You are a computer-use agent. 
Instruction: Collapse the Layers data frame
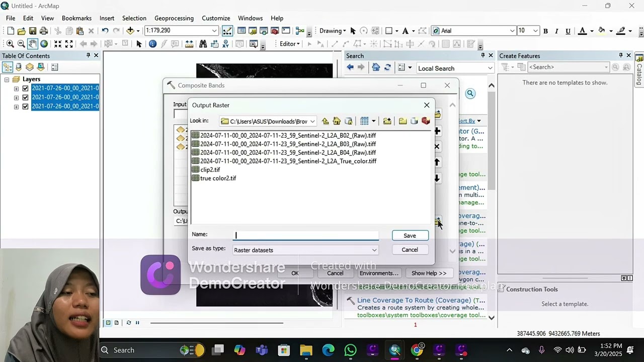(7, 79)
